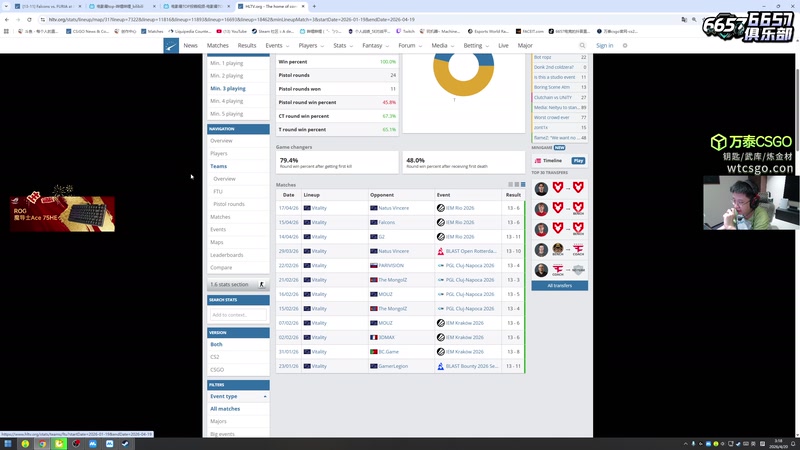This screenshot has width=800, height=450.
Task: Close the HLTV.org browser tab
Action: [303, 6]
